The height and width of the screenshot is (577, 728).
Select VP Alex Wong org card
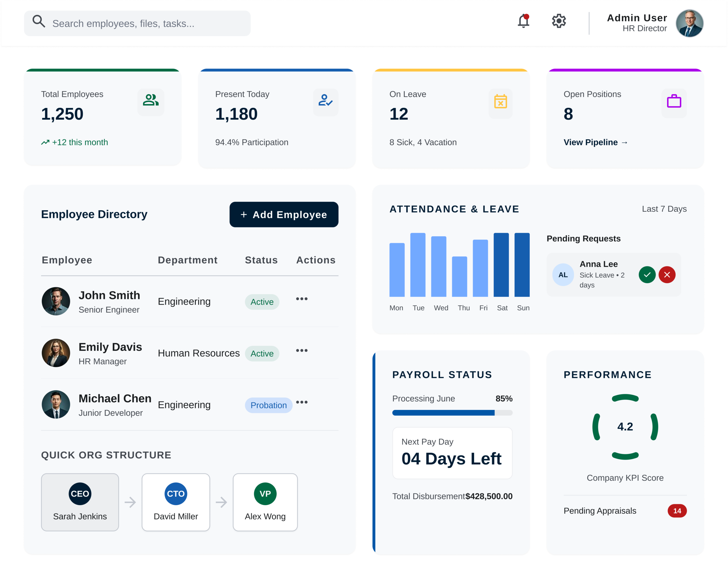click(x=265, y=502)
